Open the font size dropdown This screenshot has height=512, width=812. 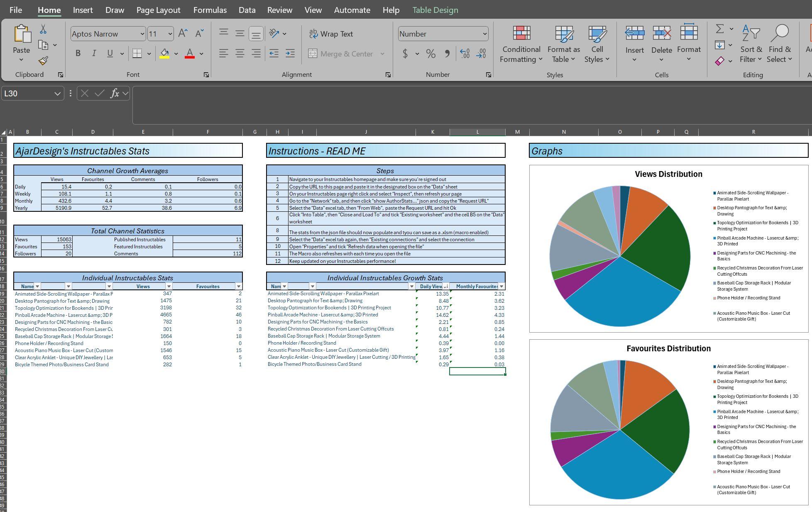[170, 34]
